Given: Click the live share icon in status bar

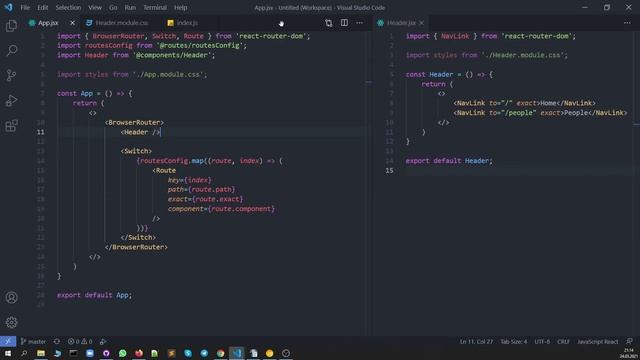Looking at the screenshot, I should [x=103, y=341].
